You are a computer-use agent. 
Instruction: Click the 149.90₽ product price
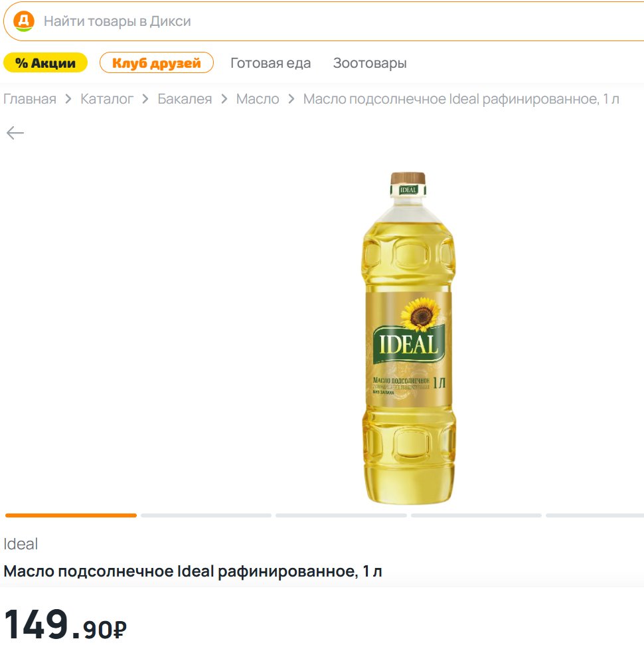tap(65, 624)
